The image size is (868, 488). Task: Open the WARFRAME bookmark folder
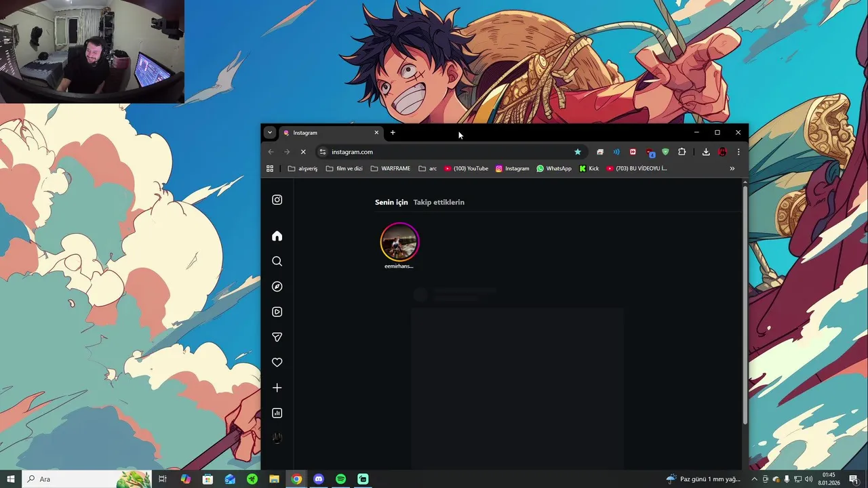pyautogui.click(x=391, y=169)
